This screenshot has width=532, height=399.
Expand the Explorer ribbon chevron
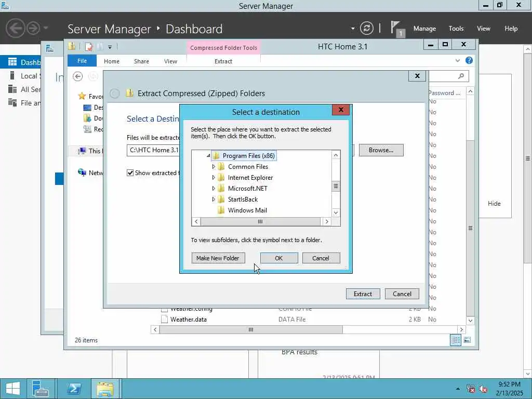[458, 60]
